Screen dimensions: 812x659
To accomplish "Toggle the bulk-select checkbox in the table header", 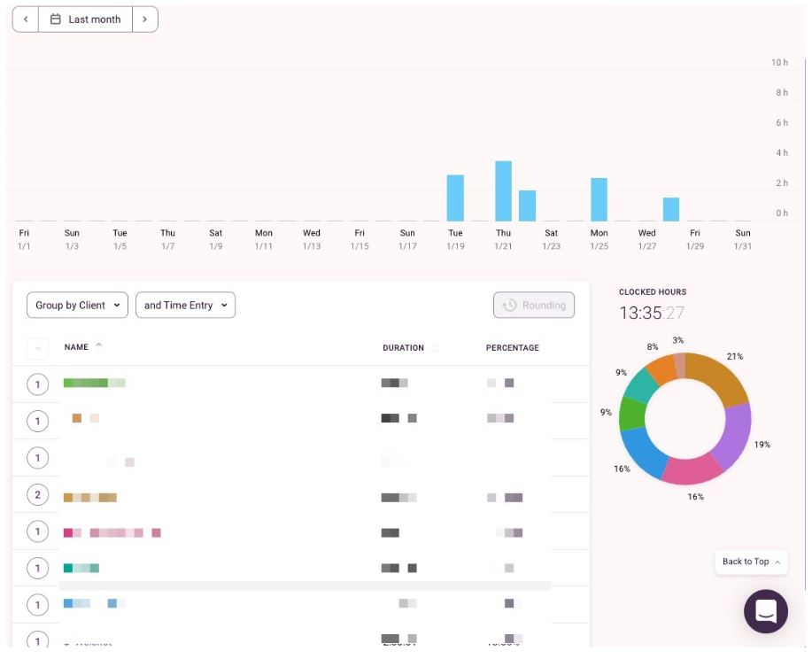I will click(37, 347).
